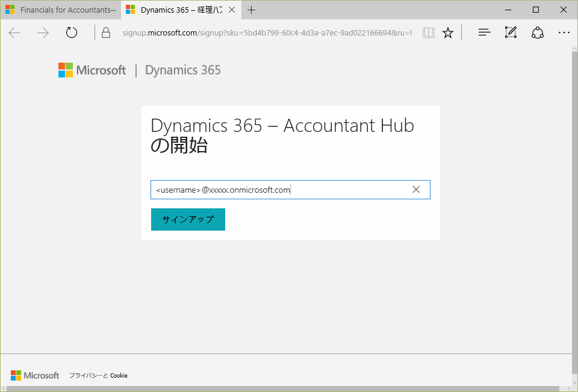Image resolution: width=578 pixels, height=392 pixels.
Task: Add this page to favorites star
Action: (448, 33)
